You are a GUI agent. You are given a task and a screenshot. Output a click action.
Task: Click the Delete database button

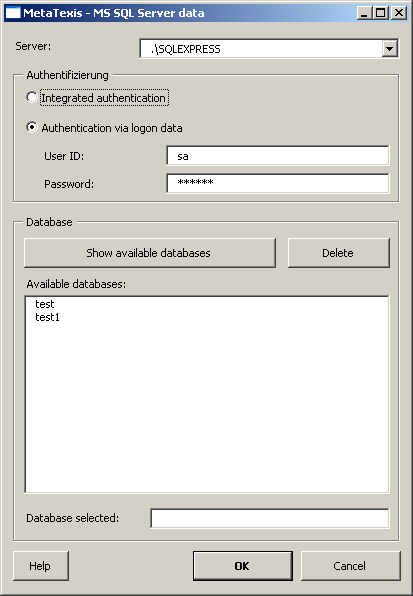click(x=339, y=253)
